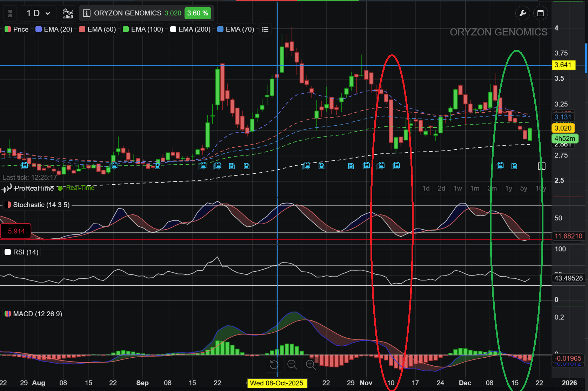Zoom in with the plus magnifier
Image resolution: width=588 pixels, height=391 pixels.
click(310, 365)
